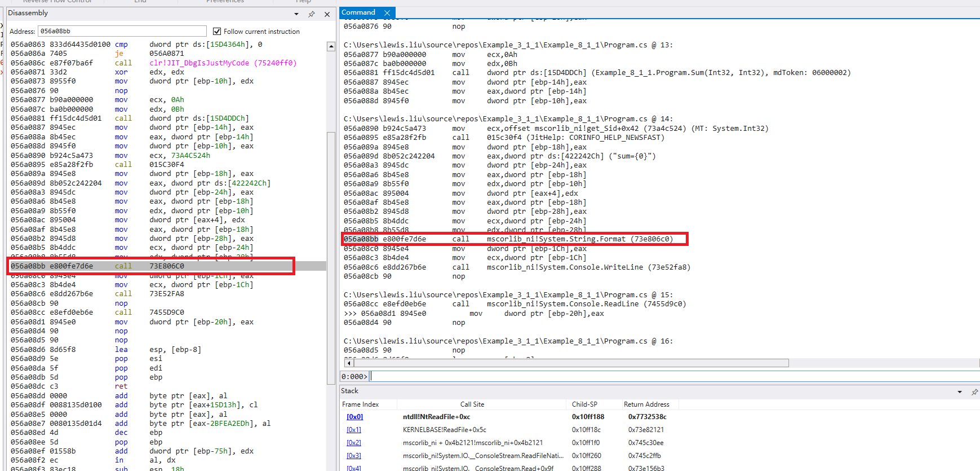Click the Program.cs @ 13: source line
Viewport: 980px width, 471px height.
pyautogui.click(x=508, y=45)
